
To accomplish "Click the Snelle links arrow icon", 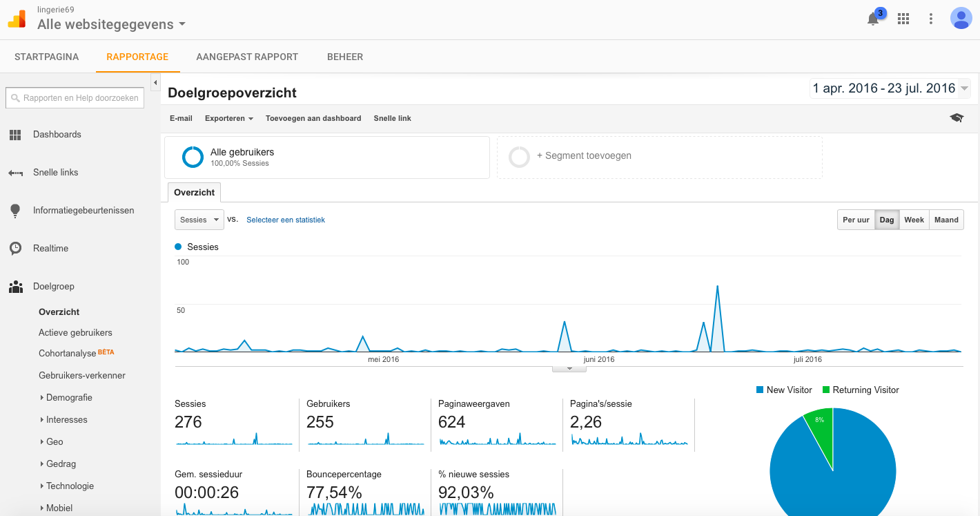I will click(x=15, y=173).
